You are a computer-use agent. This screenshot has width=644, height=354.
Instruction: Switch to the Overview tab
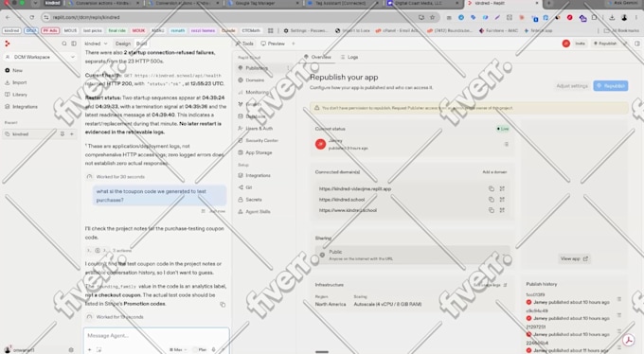[317, 57]
